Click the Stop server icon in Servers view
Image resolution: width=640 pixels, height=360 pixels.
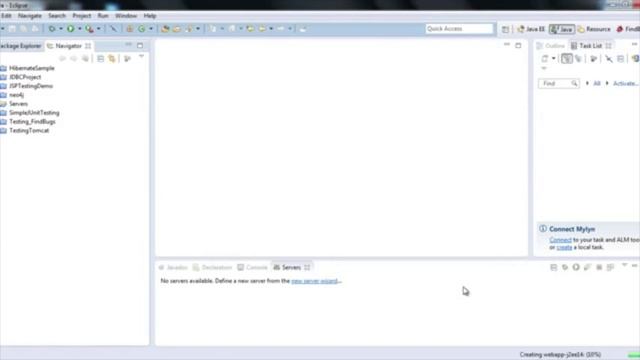599,267
